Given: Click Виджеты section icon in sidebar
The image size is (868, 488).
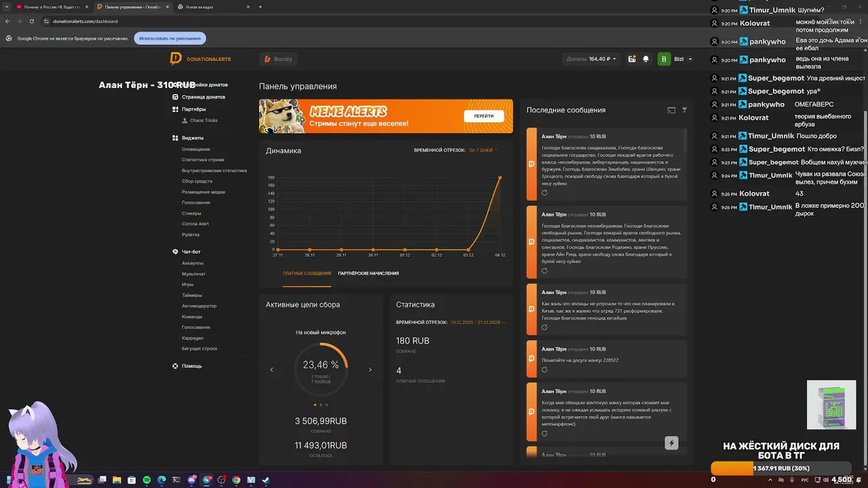Looking at the screenshot, I should (x=175, y=138).
